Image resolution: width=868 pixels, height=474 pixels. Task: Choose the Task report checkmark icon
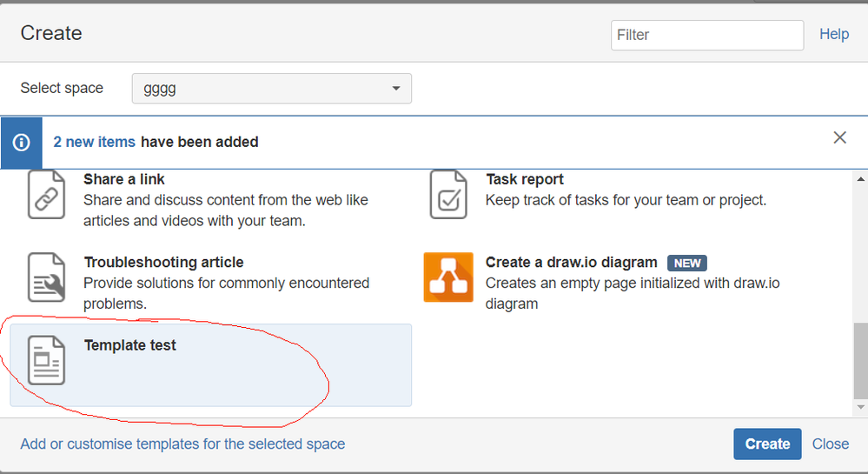(448, 195)
